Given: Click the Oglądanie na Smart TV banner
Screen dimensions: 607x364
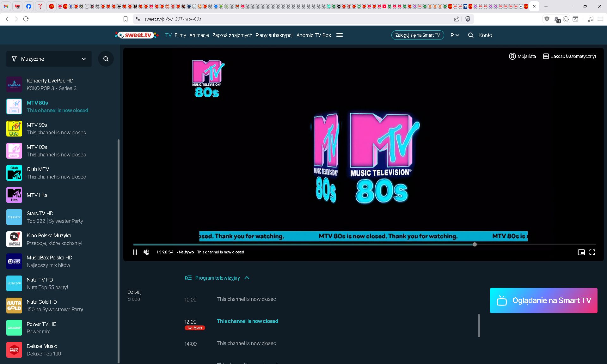Looking at the screenshot, I should click(x=543, y=300).
